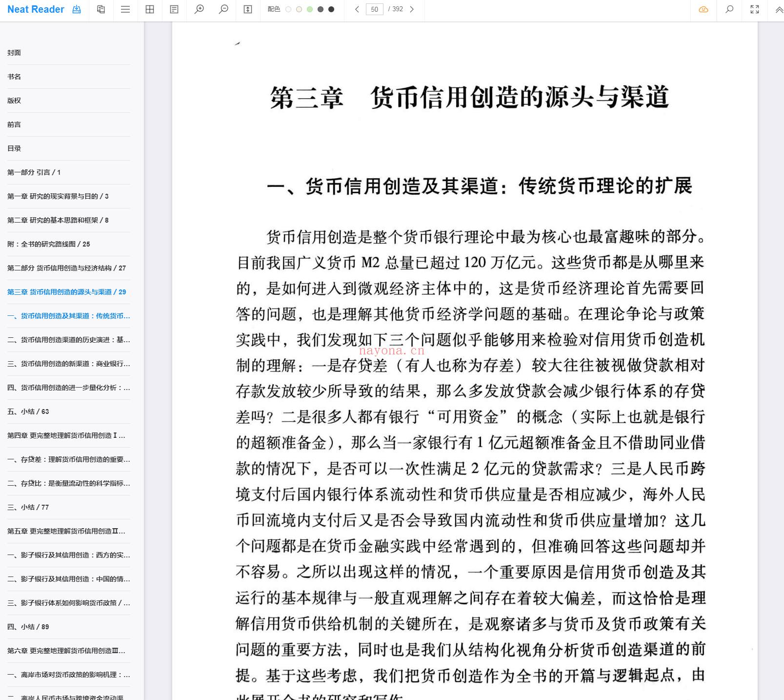The width and height of the screenshot is (784, 700).
Task: Select the black color theme swatch
Action: tap(331, 9)
